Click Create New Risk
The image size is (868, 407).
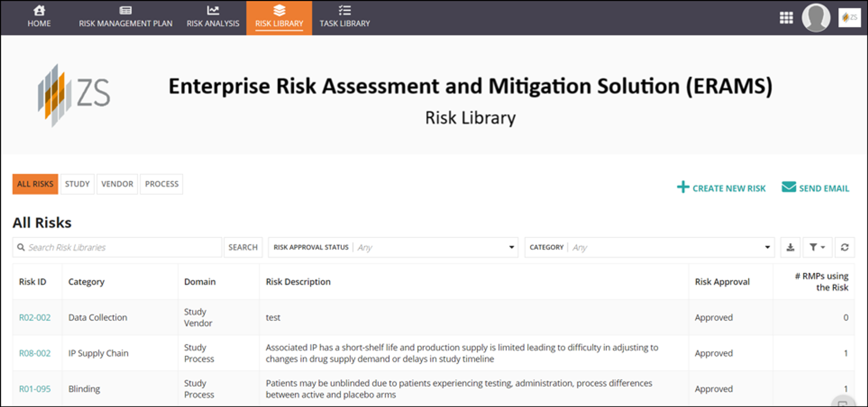pos(722,188)
